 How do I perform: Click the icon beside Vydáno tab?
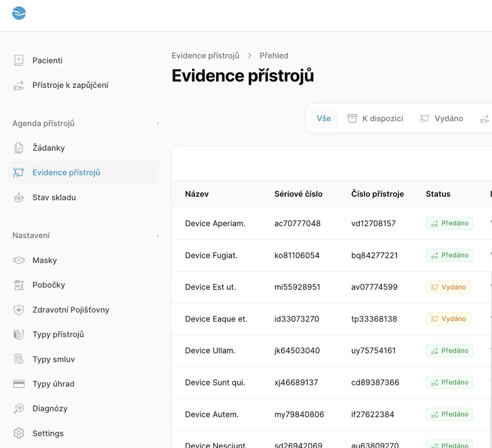tap(424, 119)
